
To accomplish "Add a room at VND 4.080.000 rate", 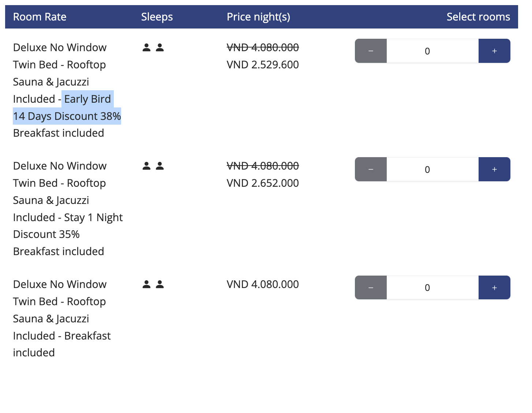I will (x=494, y=288).
